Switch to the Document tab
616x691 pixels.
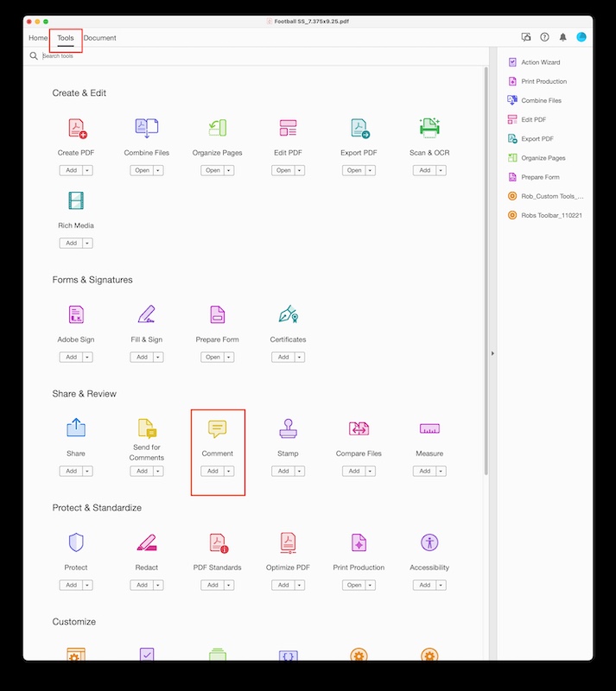click(100, 38)
